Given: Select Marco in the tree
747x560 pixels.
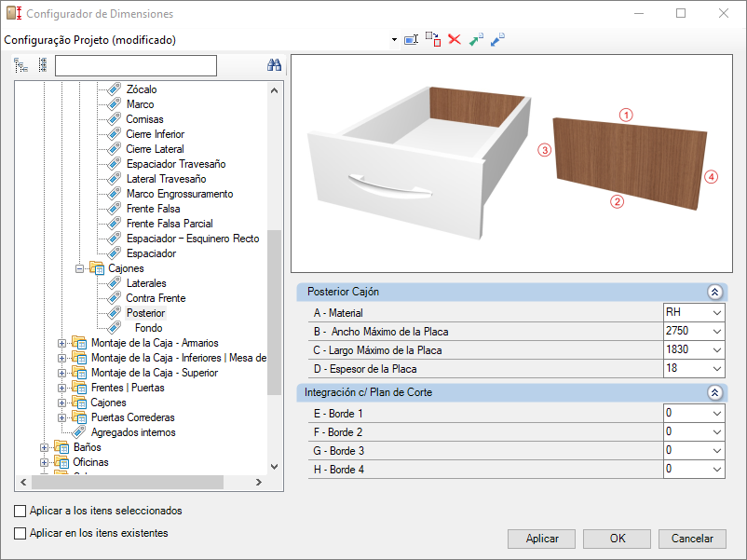Looking at the screenshot, I should (140, 104).
